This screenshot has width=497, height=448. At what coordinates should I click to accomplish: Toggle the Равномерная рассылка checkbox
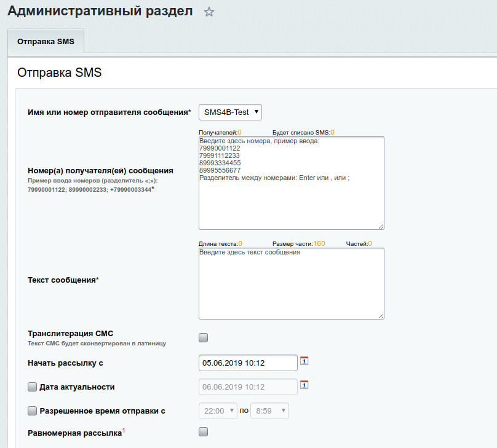(204, 432)
